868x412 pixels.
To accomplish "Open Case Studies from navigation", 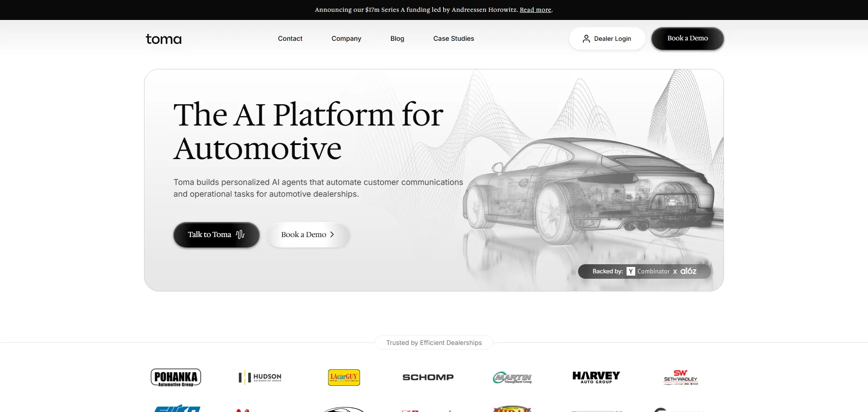I will (453, 39).
